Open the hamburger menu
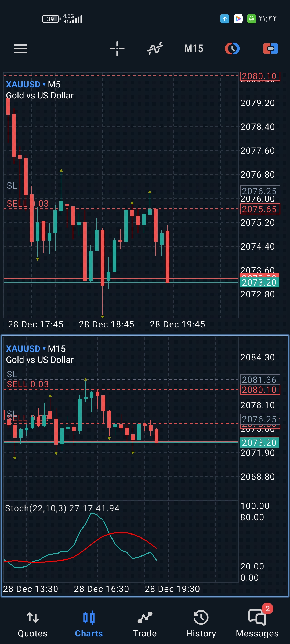 (21, 49)
